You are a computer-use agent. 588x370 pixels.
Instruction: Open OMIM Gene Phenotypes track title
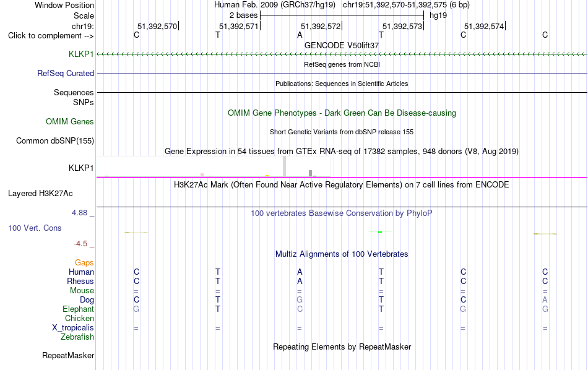(342, 113)
